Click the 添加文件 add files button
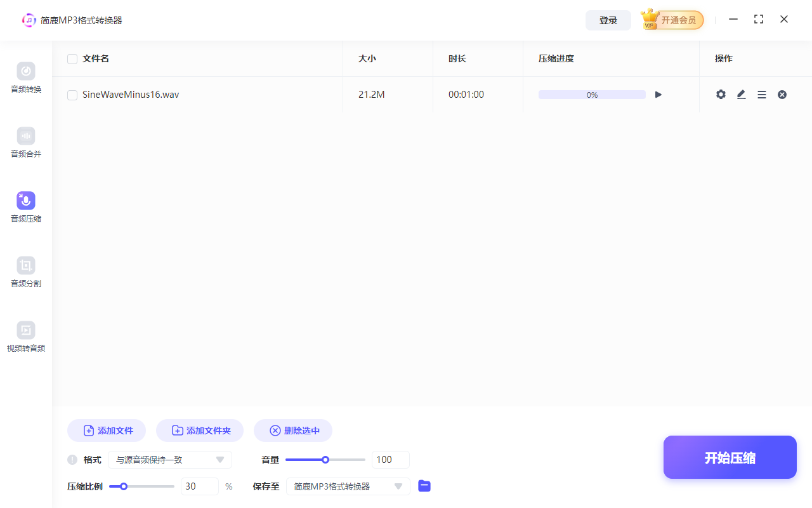Screen dimensions: 812x508 click(106, 430)
